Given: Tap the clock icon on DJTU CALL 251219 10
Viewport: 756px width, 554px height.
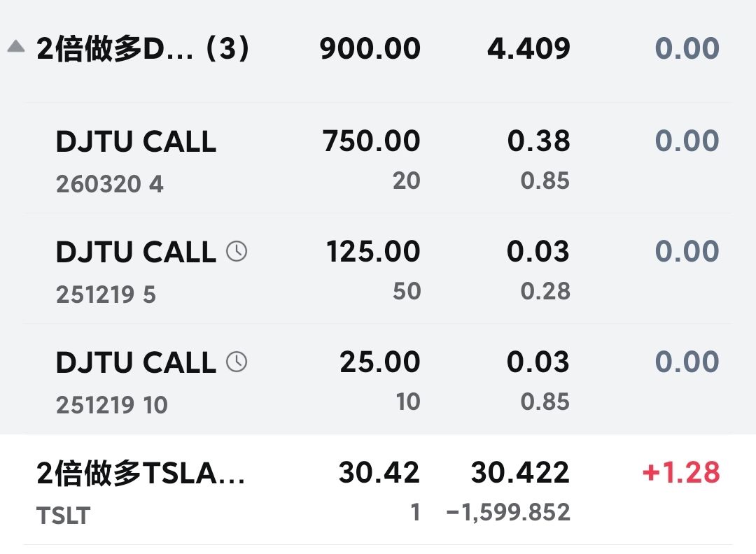Looking at the screenshot, I should [237, 362].
